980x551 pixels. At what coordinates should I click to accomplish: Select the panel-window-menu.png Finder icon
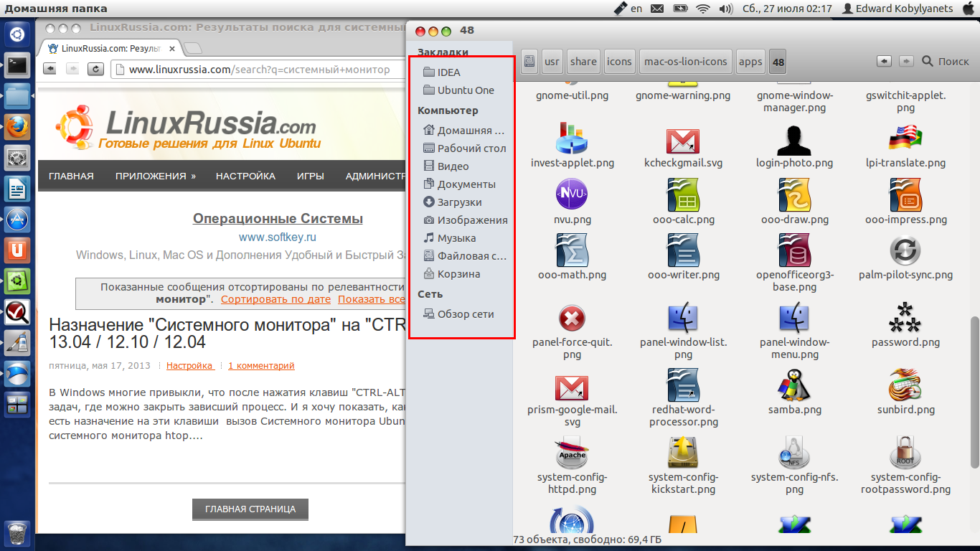click(794, 317)
